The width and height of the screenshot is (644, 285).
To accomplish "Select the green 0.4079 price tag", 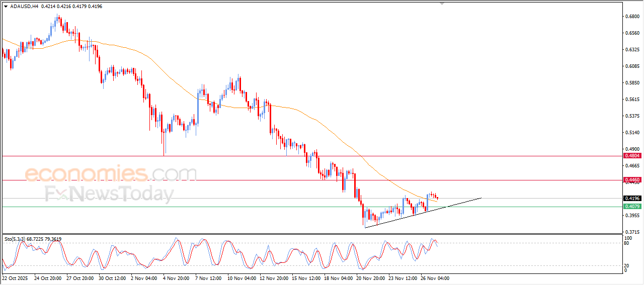I will tap(632, 207).
